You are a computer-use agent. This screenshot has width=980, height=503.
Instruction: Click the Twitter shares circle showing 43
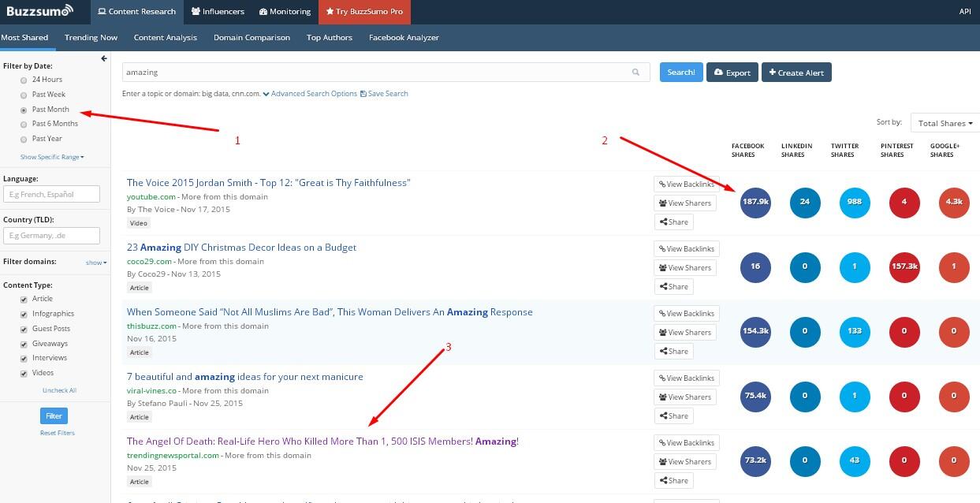click(855, 461)
